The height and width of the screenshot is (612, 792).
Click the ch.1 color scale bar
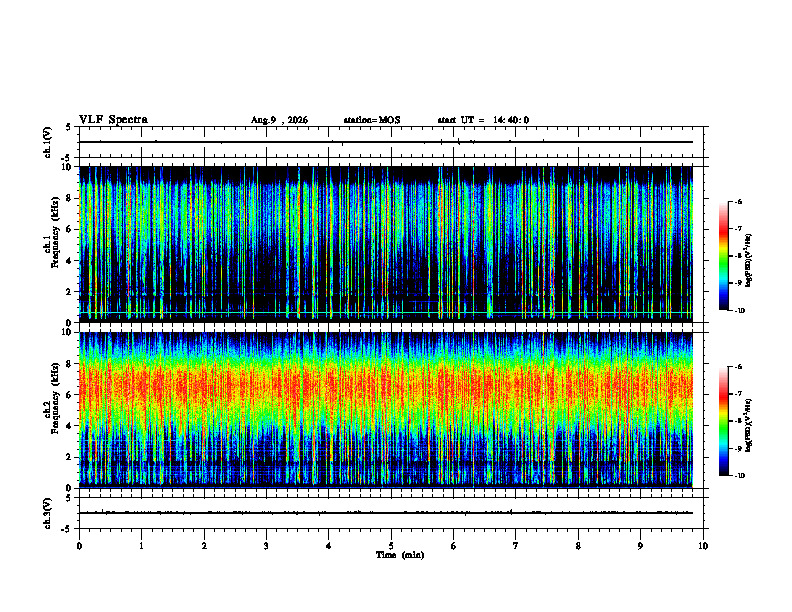tap(724, 256)
